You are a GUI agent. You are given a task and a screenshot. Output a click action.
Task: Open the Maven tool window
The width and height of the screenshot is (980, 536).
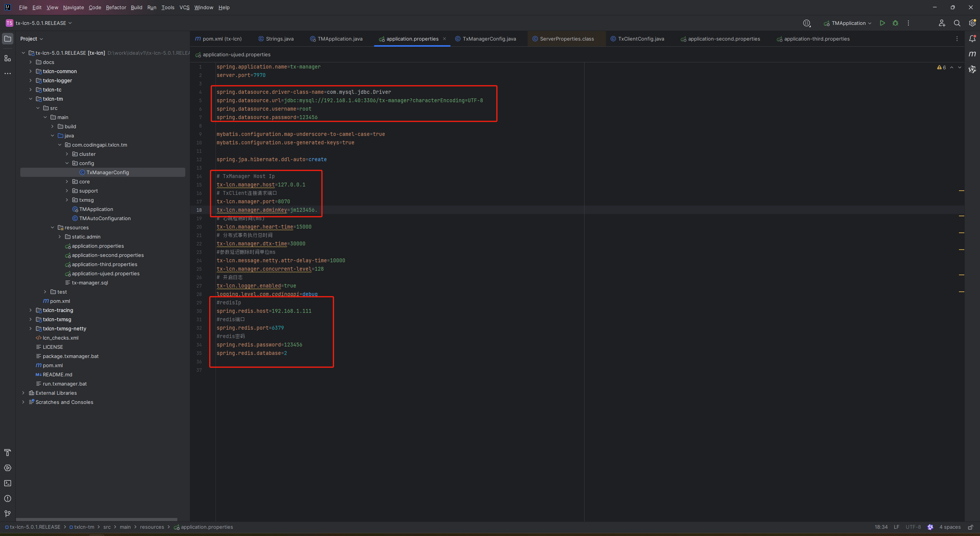pyautogui.click(x=972, y=54)
